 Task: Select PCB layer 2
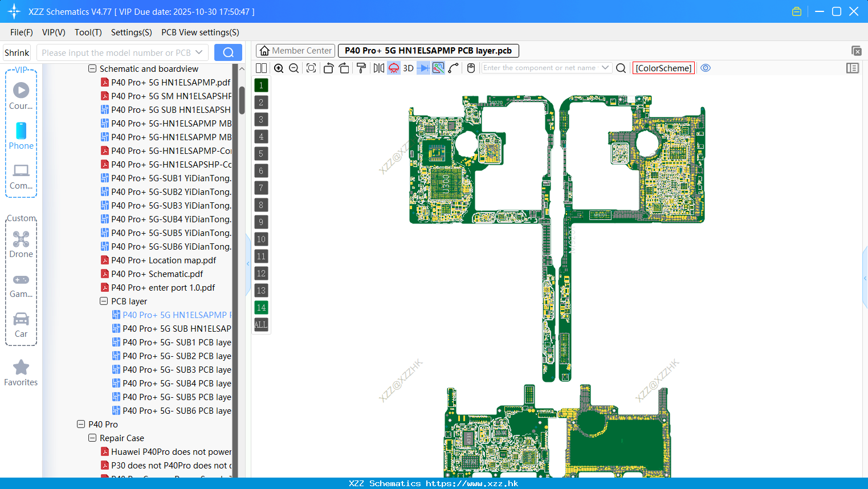261,103
